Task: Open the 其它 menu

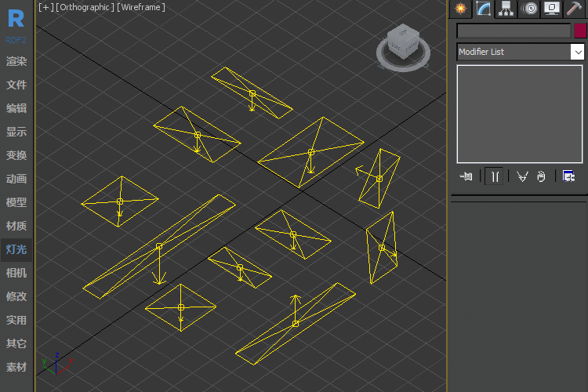Action: [16, 343]
